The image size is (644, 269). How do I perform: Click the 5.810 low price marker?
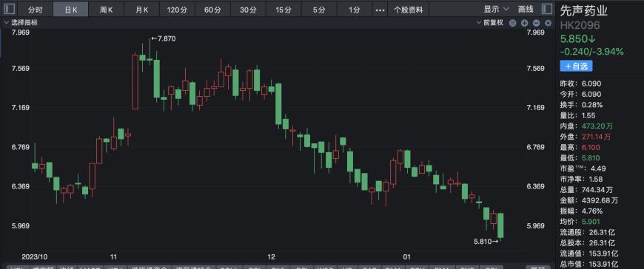[x=486, y=242]
